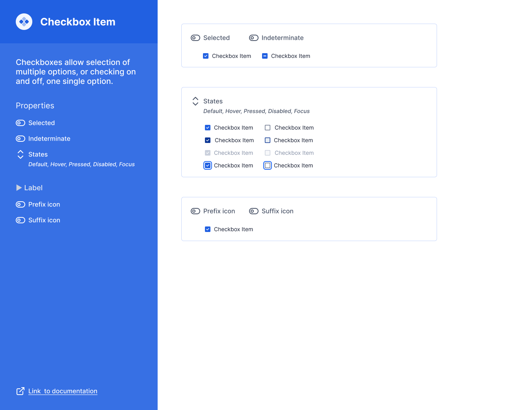The width and height of the screenshot is (532, 410).
Task: Click the Indeterminate toggle in the top card
Action: click(254, 38)
